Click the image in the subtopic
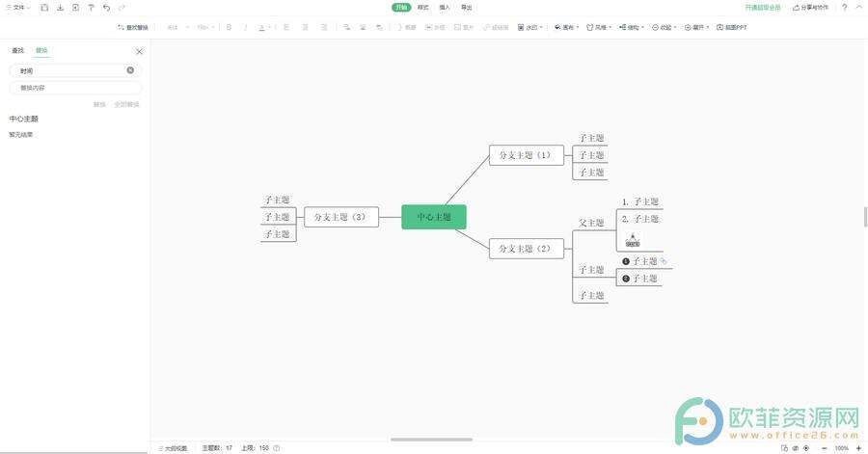Screen dimensions: 868x454 pyautogui.click(x=632, y=240)
